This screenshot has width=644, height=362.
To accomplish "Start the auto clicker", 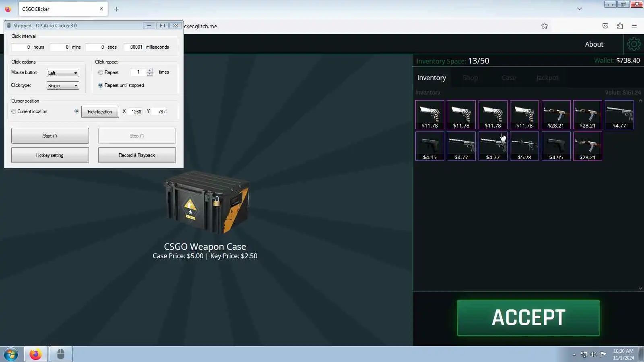I will (x=50, y=136).
